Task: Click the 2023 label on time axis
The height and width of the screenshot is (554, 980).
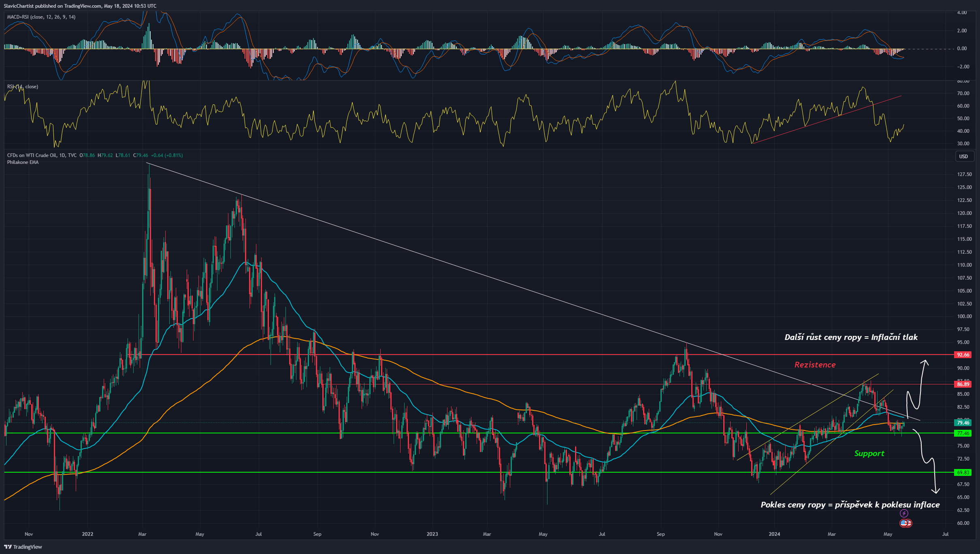Action: click(432, 534)
